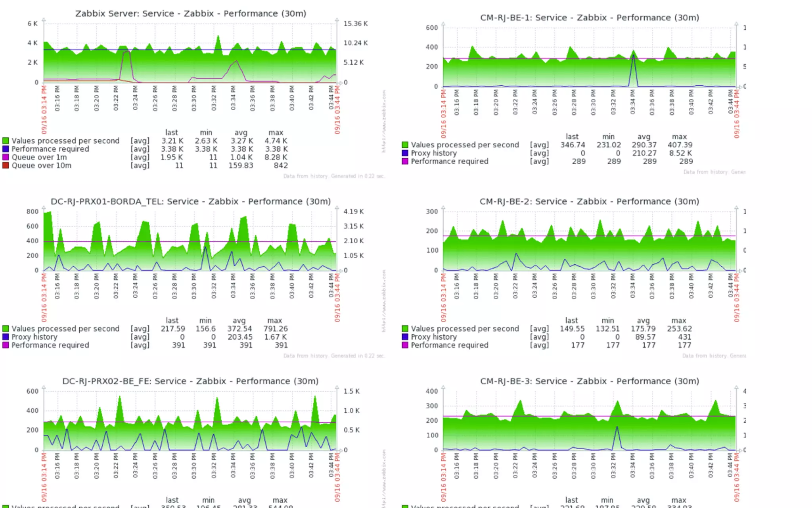Viewport: 812px width, 508px height.
Task: Click max value 8.52 K in CM-RJ-BE-1 legend
Action: tap(680, 153)
